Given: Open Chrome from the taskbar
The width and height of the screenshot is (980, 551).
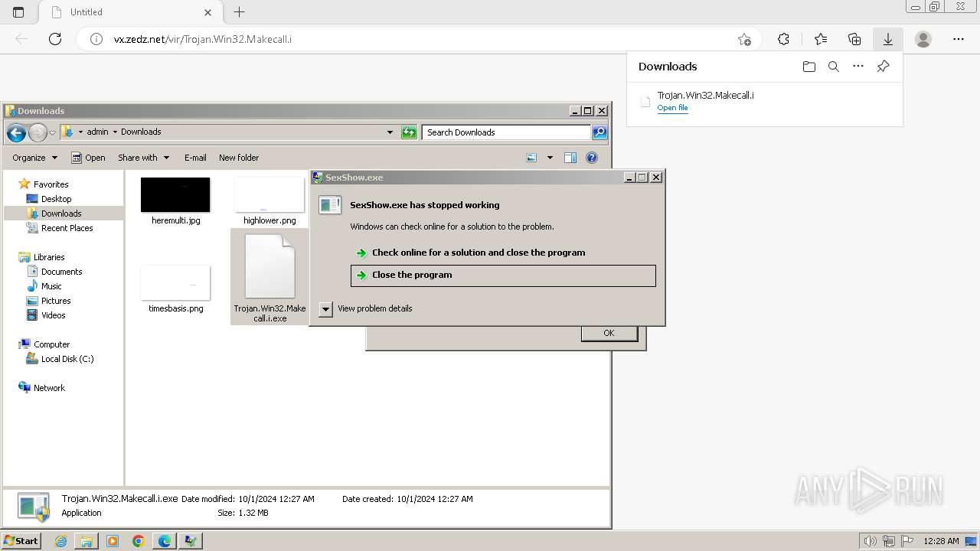Looking at the screenshot, I should [139, 541].
